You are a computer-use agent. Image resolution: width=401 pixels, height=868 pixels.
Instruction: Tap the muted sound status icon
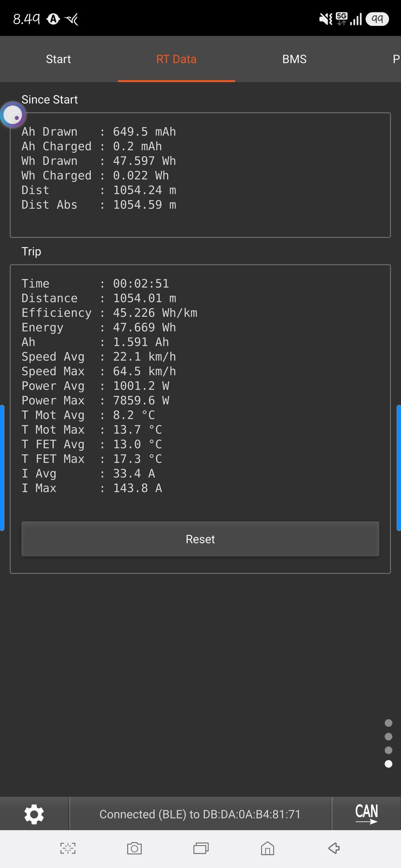325,19
